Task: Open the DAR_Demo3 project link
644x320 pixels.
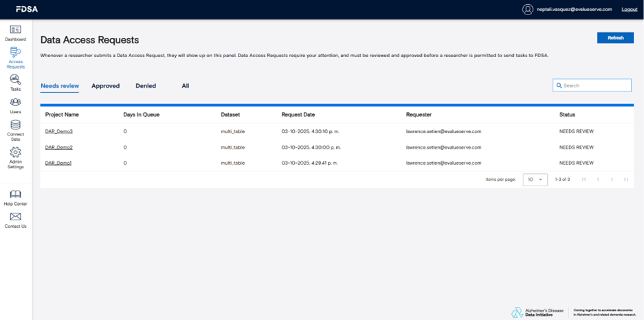Action: coord(59,131)
